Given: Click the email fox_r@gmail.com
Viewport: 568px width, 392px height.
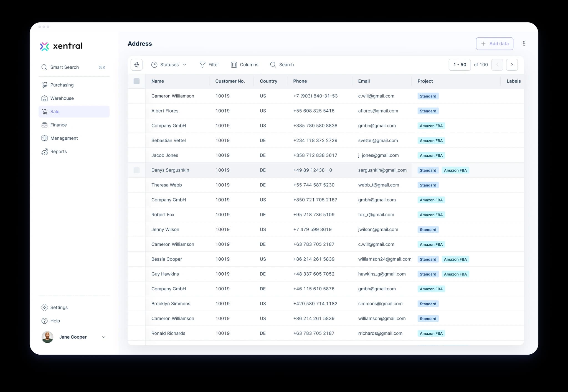Looking at the screenshot, I should (376, 215).
